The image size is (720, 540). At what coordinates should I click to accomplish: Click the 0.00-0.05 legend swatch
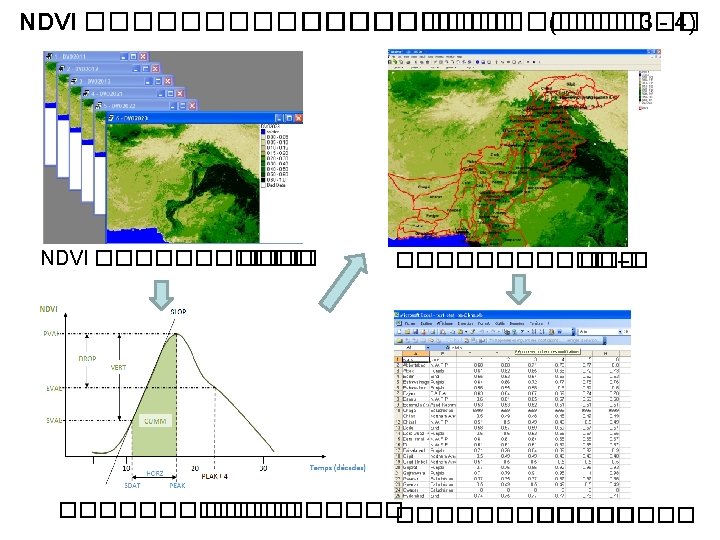click(x=263, y=137)
